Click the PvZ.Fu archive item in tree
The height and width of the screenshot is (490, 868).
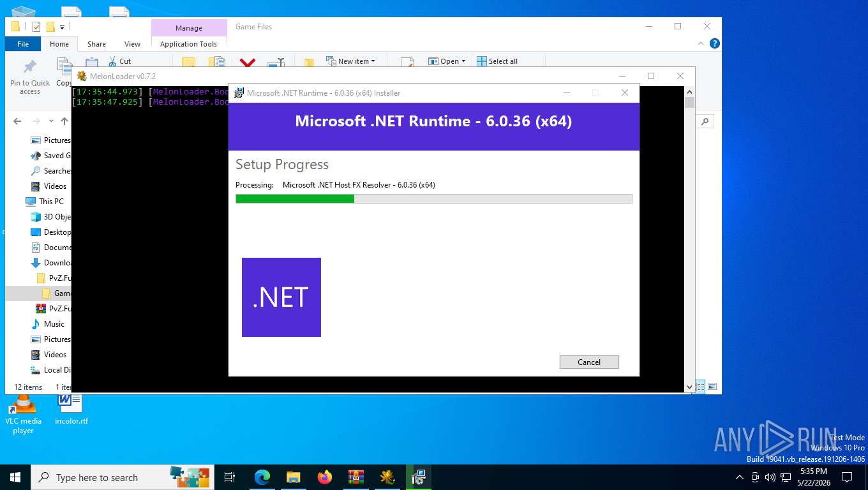tap(52, 308)
